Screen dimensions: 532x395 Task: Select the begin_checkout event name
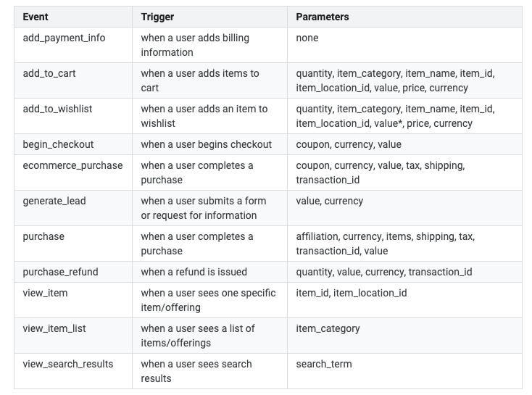tap(58, 144)
